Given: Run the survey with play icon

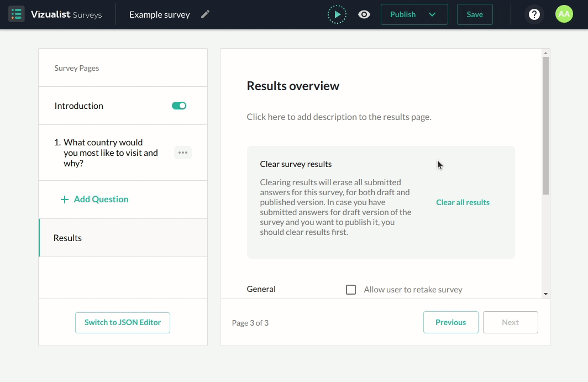Looking at the screenshot, I should [x=337, y=14].
